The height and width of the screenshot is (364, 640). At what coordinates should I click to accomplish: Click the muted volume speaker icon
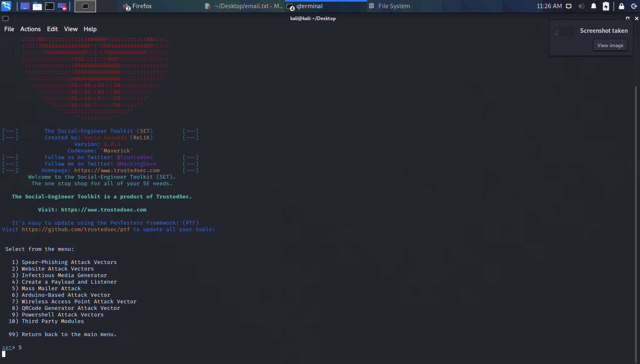coord(581,6)
